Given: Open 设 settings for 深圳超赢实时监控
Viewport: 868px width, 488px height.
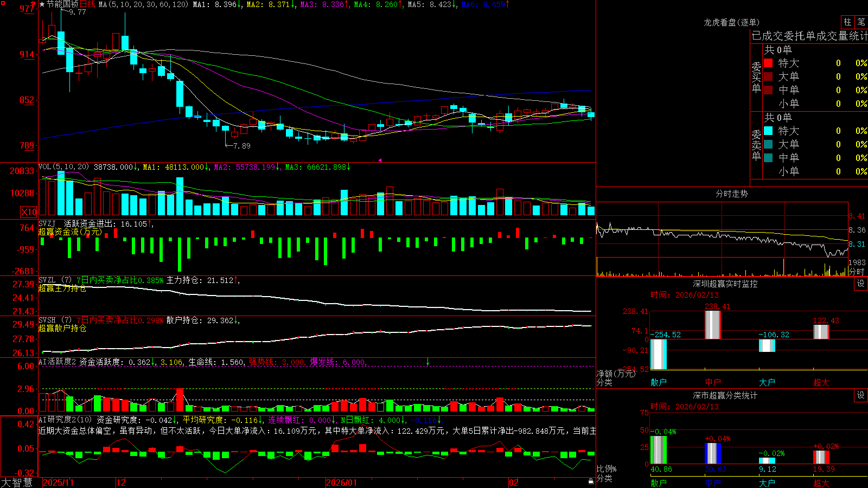Looking at the screenshot, I should click(861, 284).
